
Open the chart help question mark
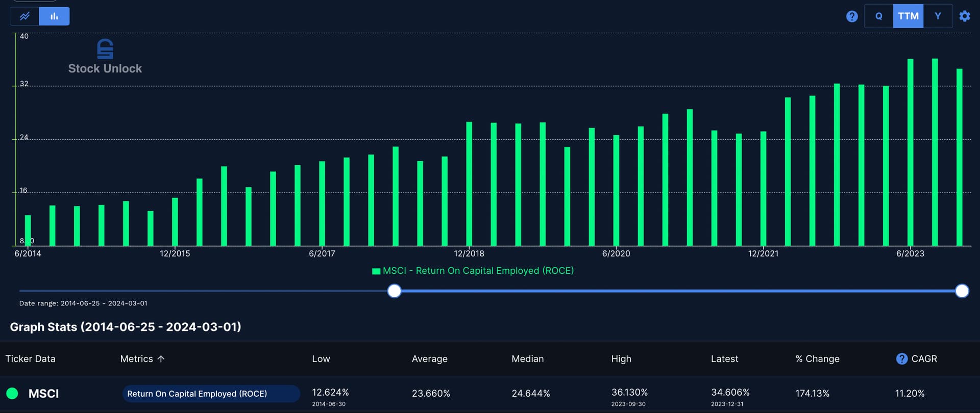coord(851,16)
